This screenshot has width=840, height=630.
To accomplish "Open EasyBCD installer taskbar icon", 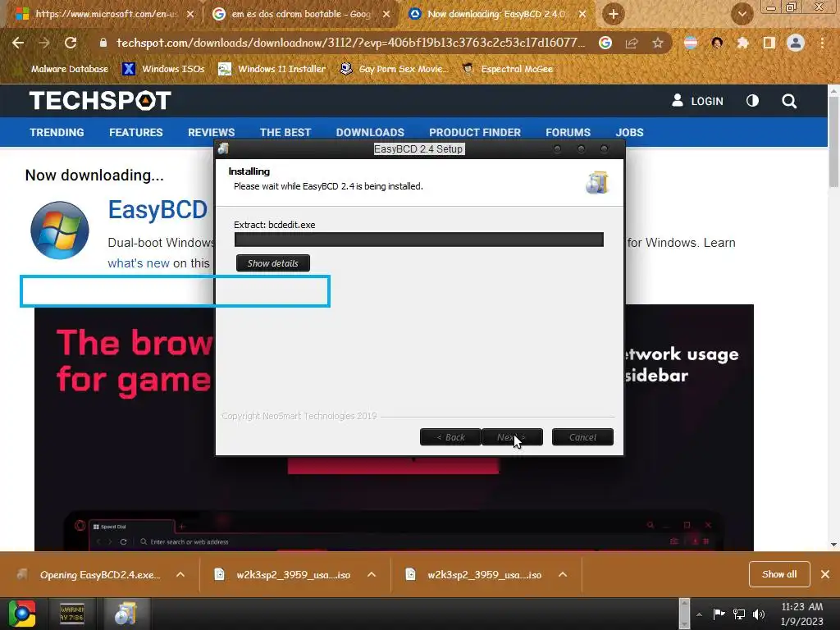I will [126, 614].
